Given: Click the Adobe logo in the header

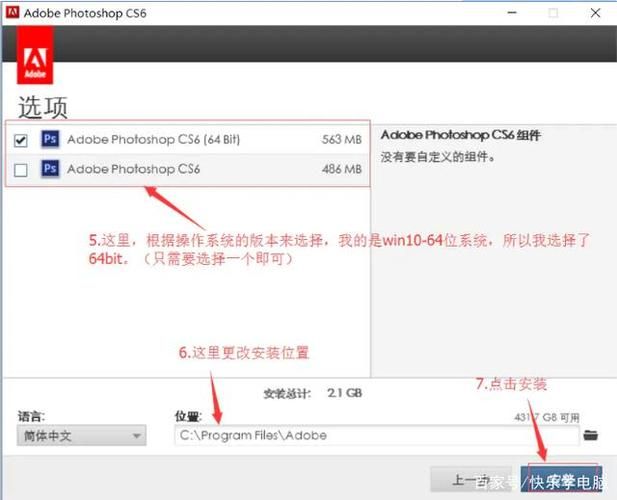Looking at the screenshot, I should click(35, 55).
